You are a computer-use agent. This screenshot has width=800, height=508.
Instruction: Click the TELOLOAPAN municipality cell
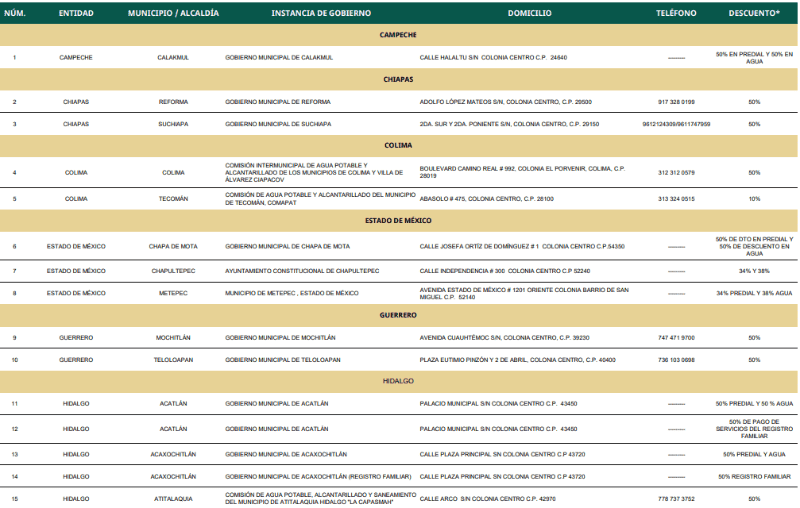tap(173, 360)
